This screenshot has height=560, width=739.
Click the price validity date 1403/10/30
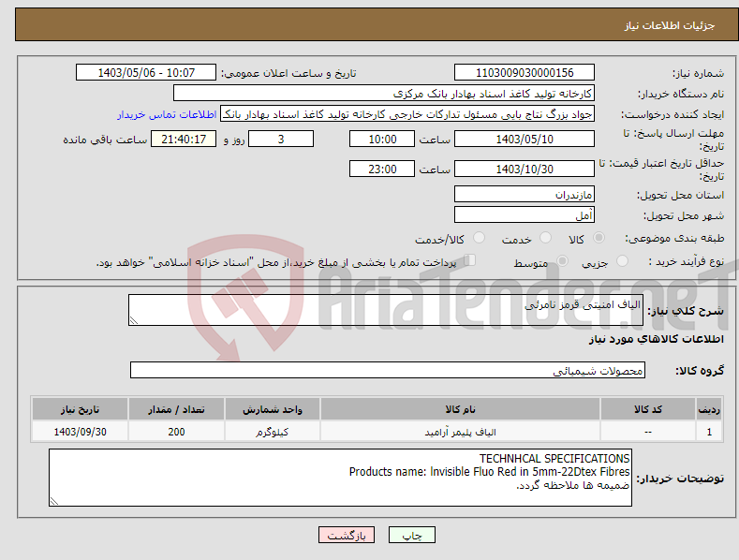(525, 169)
